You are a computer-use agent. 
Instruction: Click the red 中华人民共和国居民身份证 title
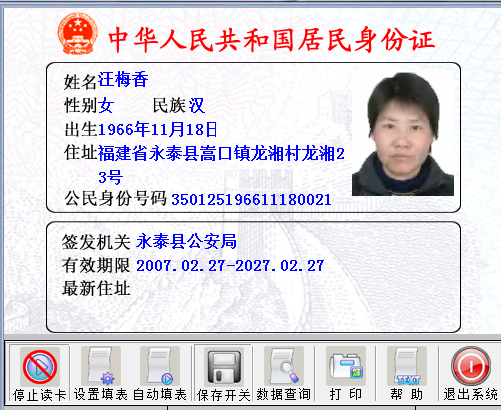(x=271, y=40)
